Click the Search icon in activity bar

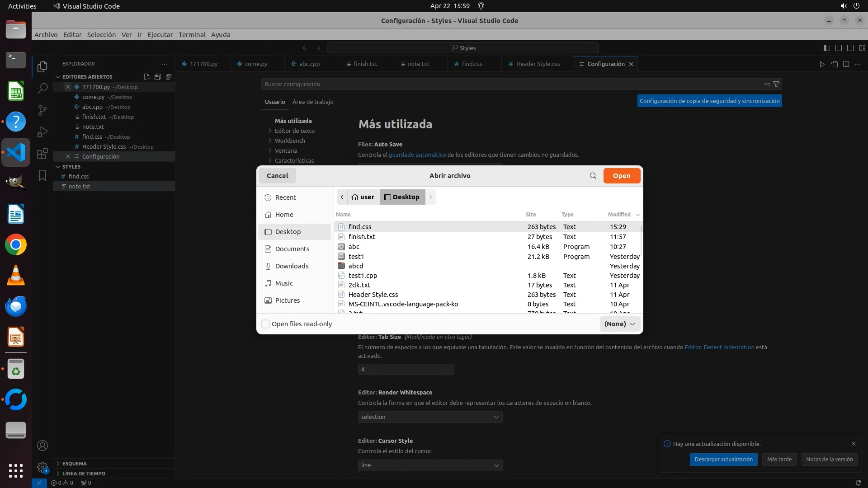point(42,88)
